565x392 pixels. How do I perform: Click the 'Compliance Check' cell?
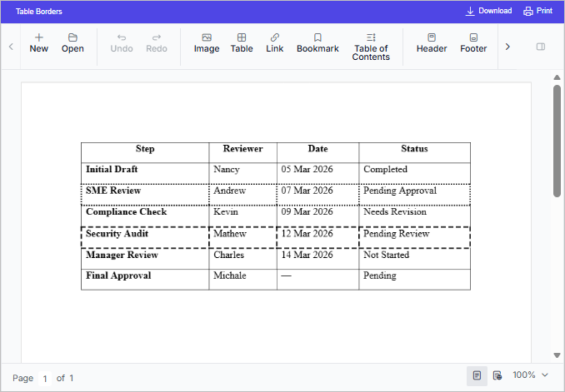(145, 216)
